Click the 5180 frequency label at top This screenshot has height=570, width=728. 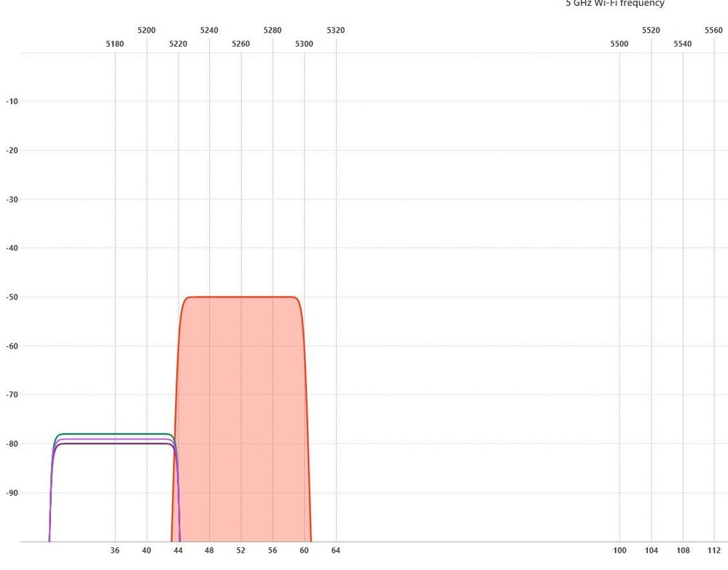(115, 44)
